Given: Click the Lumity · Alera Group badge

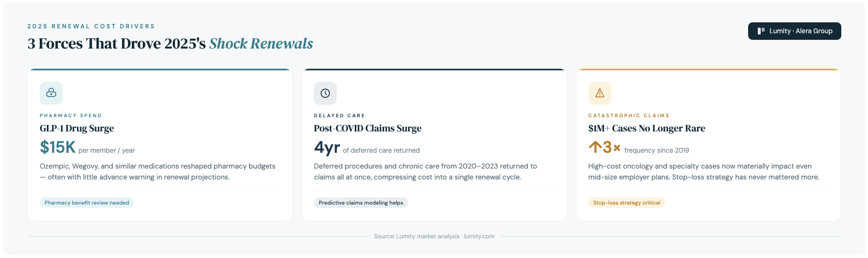Looking at the screenshot, I should click(794, 31).
